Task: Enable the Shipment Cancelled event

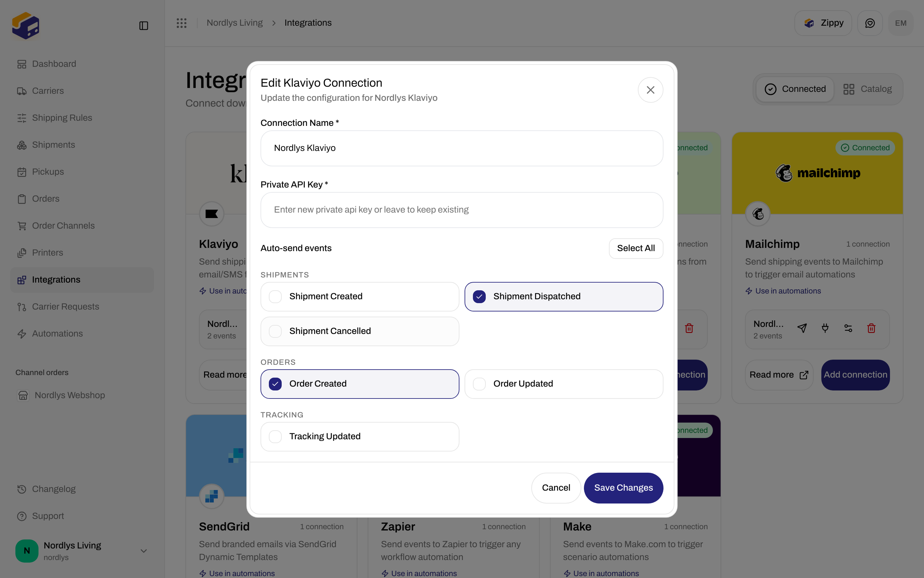Action: (x=360, y=331)
